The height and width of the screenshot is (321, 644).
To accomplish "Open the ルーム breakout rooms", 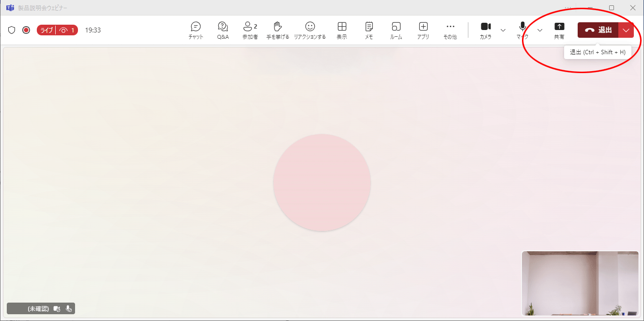I will click(396, 30).
